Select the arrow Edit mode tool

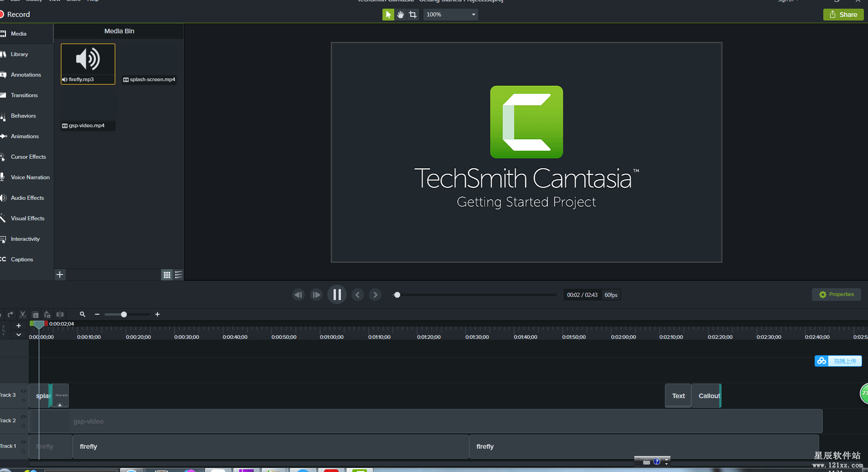point(388,15)
